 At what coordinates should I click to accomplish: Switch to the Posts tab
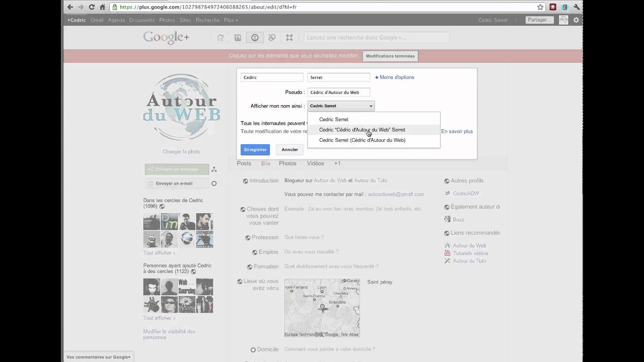coord(244,163)
